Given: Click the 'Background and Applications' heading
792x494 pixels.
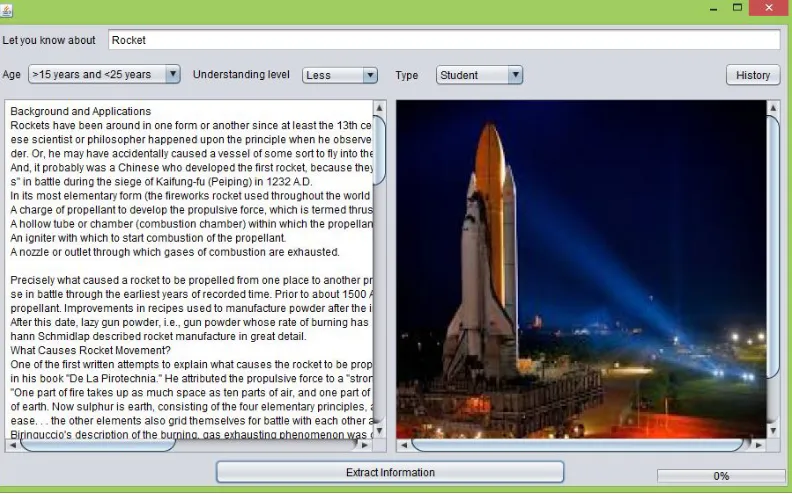Looking at the screenshot, I should [x=80, y=111].
